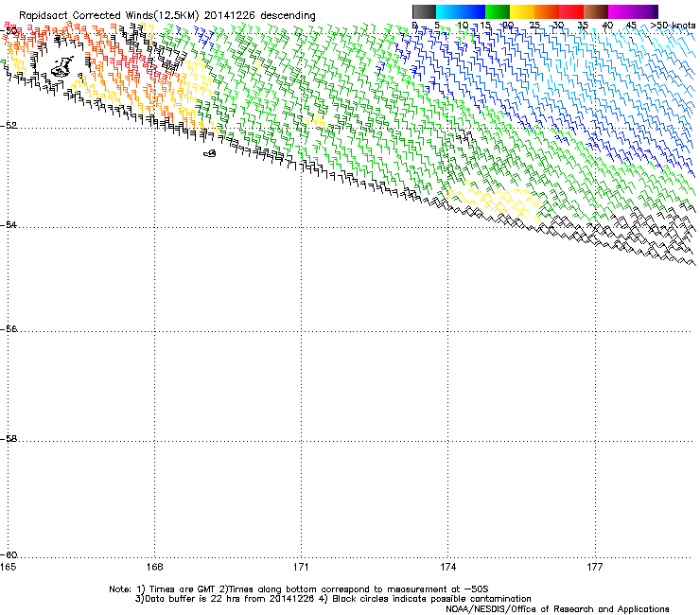
Task: Click the chart title 'Rapidsact Corrected Winds(12.5KM)'
Action: [109, 15]
